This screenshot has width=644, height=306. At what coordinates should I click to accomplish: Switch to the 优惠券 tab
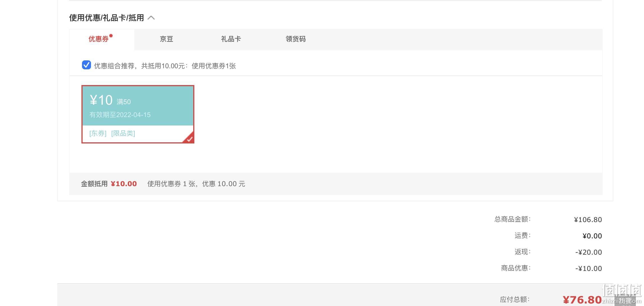102,39
